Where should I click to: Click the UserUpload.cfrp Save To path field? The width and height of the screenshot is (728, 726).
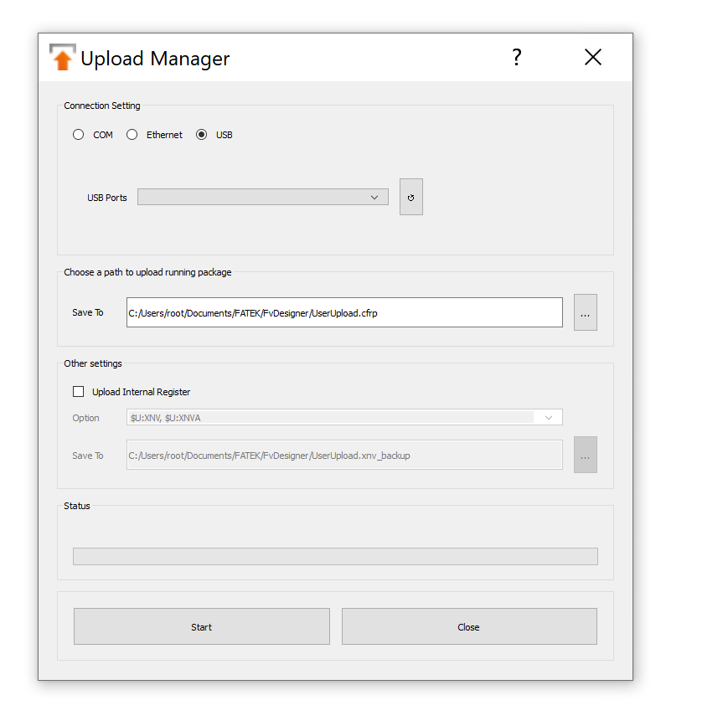pos(344,312)
